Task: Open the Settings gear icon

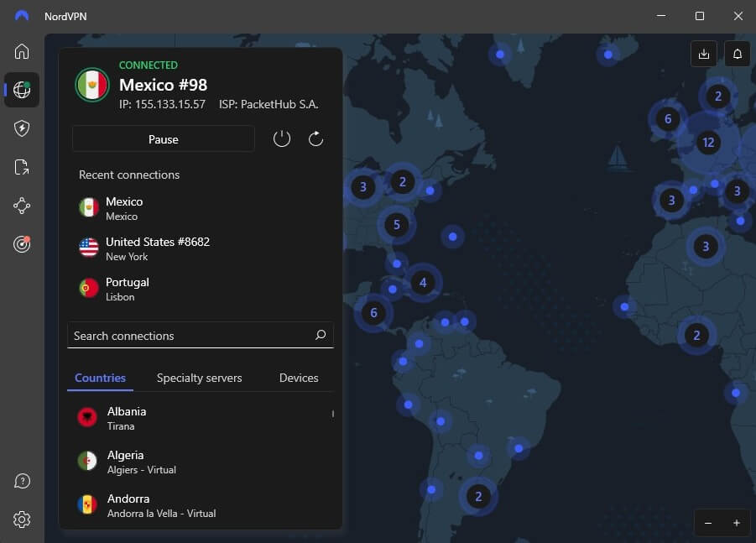Action: (x=22, y=520)
